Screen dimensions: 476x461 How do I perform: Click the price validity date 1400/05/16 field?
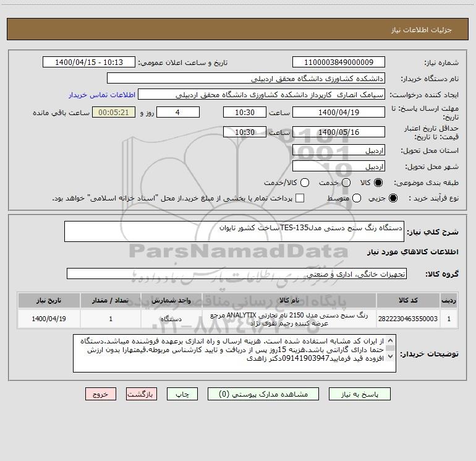click(x=339, y=132)
